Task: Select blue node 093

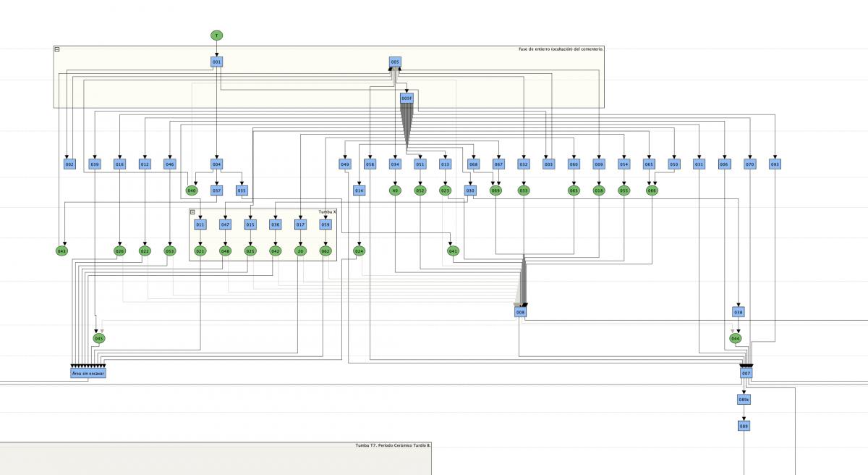Action: pos(775,164)
